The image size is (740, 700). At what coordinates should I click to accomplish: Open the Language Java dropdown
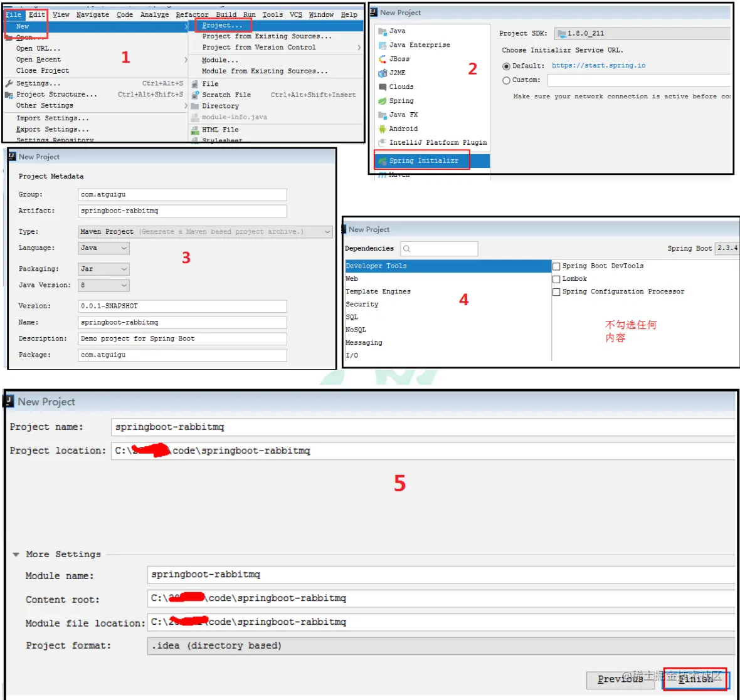[103, 248]
